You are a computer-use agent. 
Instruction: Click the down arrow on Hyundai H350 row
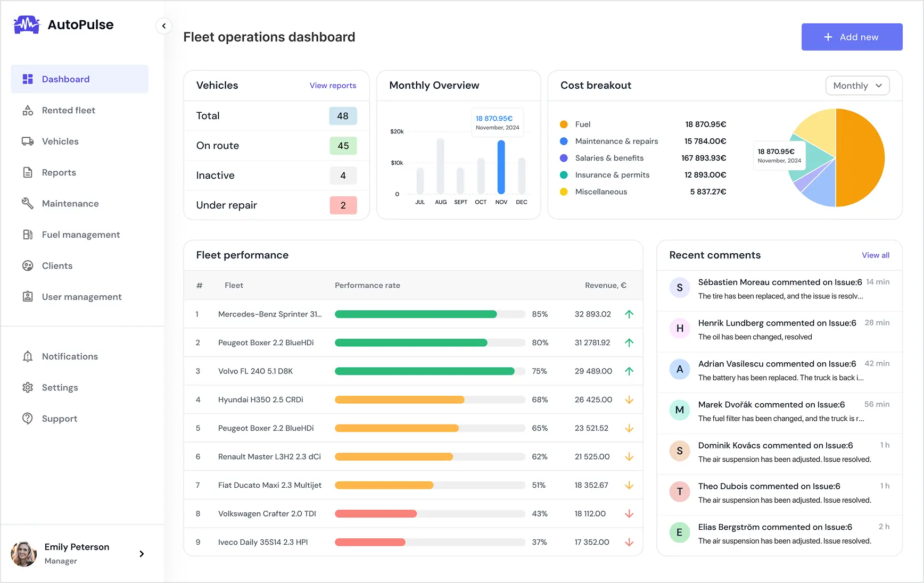[x=629, y=399]
